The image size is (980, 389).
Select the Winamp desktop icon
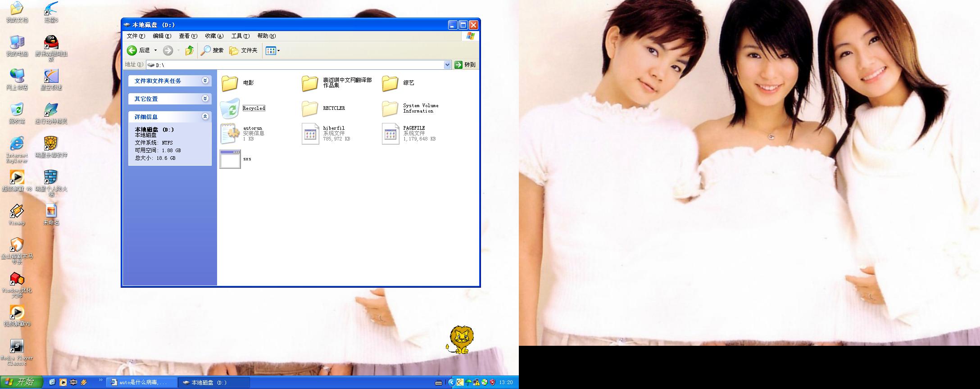(x=17, y=214)
